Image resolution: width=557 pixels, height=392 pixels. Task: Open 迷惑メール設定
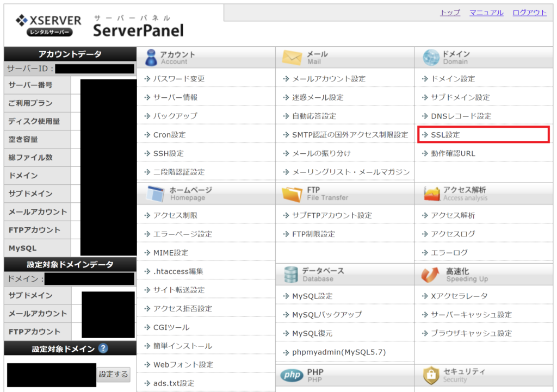318,97
